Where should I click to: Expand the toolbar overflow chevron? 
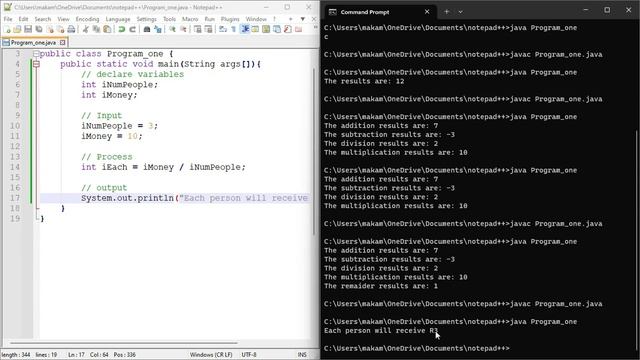[315, 27]
